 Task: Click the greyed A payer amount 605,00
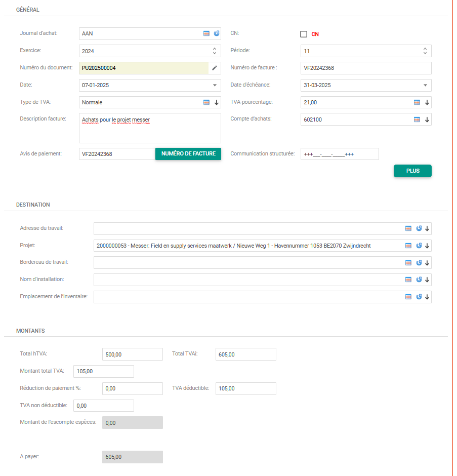pyautogui.click(x=132, y=457)
